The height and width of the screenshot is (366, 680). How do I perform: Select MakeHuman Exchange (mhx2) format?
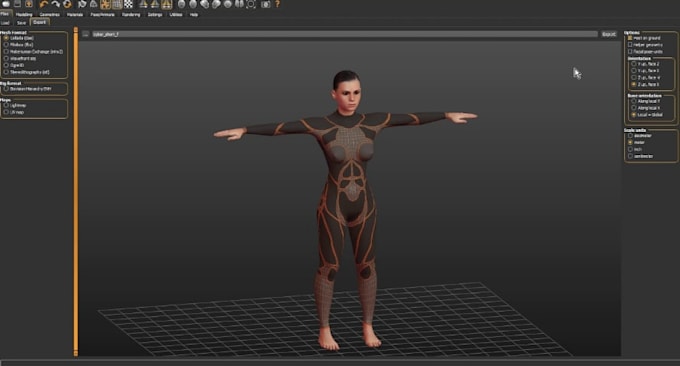(33, 51)
